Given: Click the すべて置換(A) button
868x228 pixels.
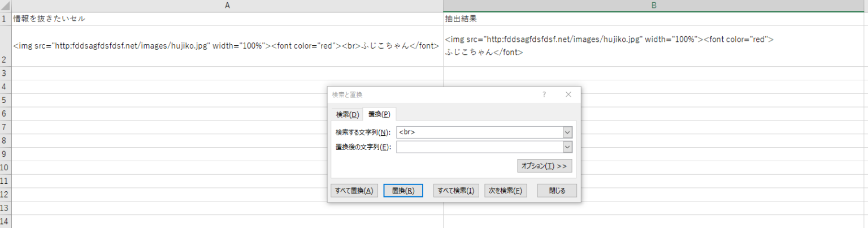Looking at the screenshot, I should [x=354, y=191].
